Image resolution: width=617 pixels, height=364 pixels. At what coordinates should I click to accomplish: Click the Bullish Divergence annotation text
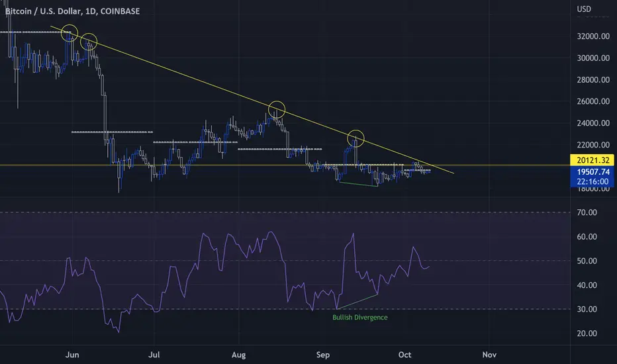[360, 317]
